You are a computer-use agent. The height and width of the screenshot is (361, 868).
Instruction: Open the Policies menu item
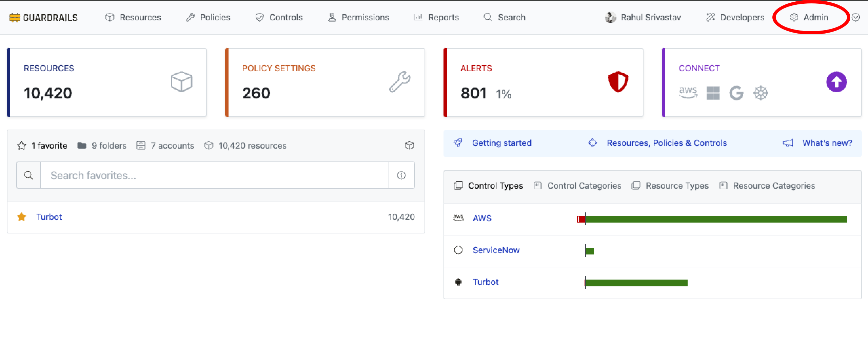click(x=208, y=17)
